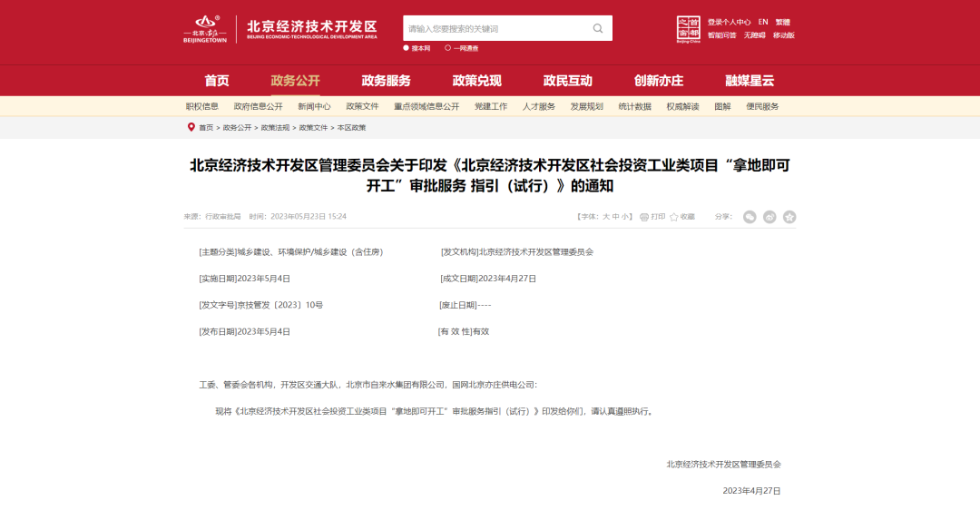Select the 一网通查 radio option

click(447, 48)
